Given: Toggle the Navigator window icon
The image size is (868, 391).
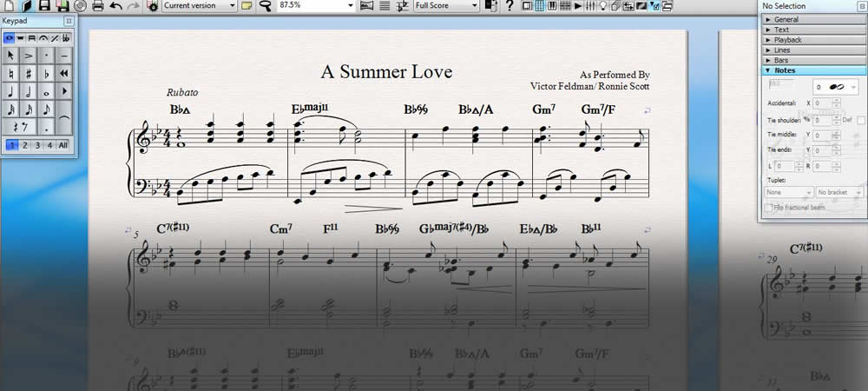Looking at the screenshot, I should 527,5.
